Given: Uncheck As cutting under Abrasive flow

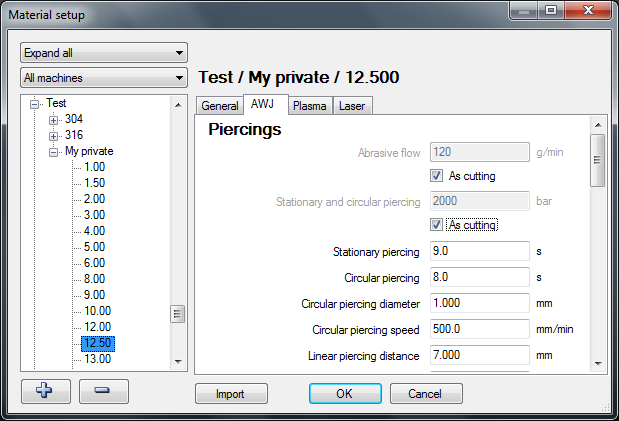Looking at the screenshot, I should tap(437, 176).
